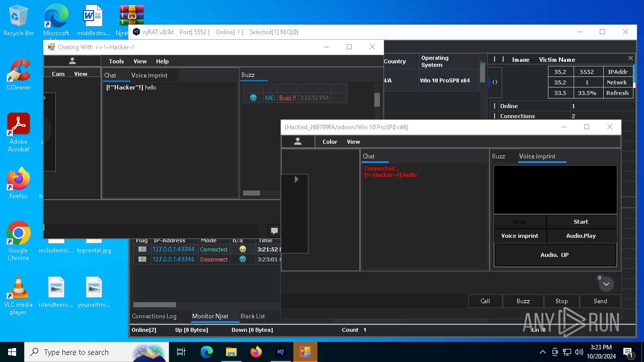Click vertical scrollbar in Buzz log panel

coord(377,100)
